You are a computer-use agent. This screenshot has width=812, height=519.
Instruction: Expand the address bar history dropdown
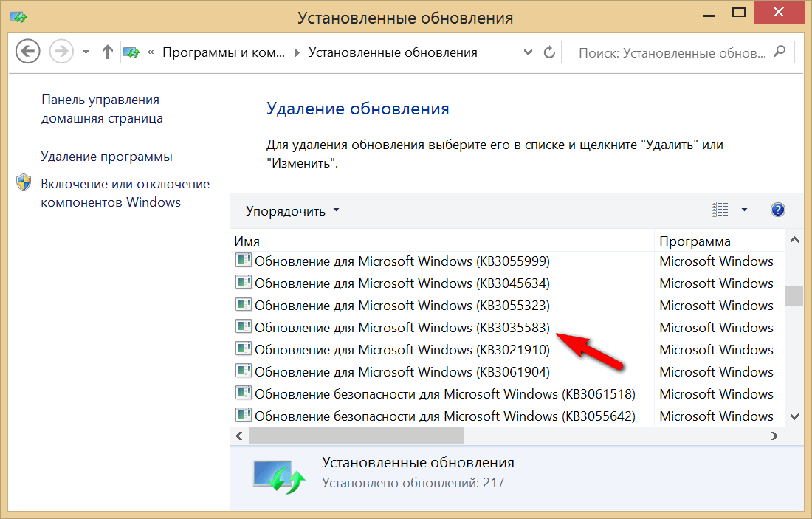tap(528, 52)
